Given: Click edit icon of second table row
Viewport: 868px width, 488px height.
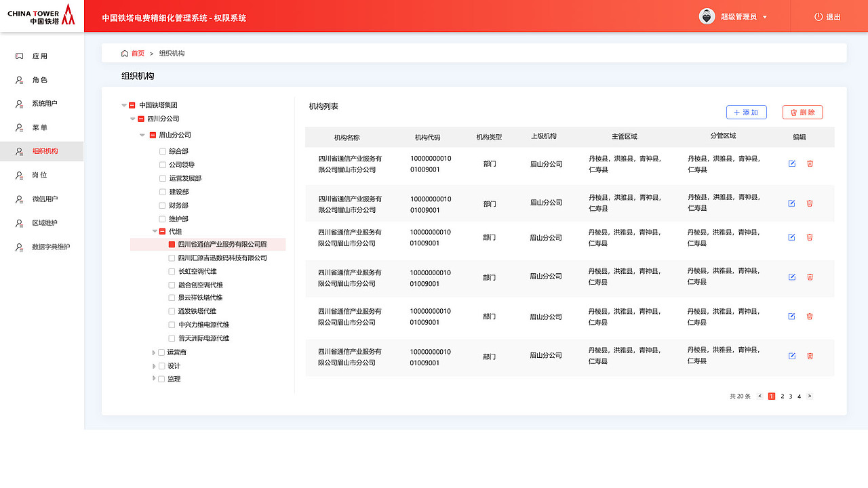Looking at the screenshot, I should click(x=791, y=203).
